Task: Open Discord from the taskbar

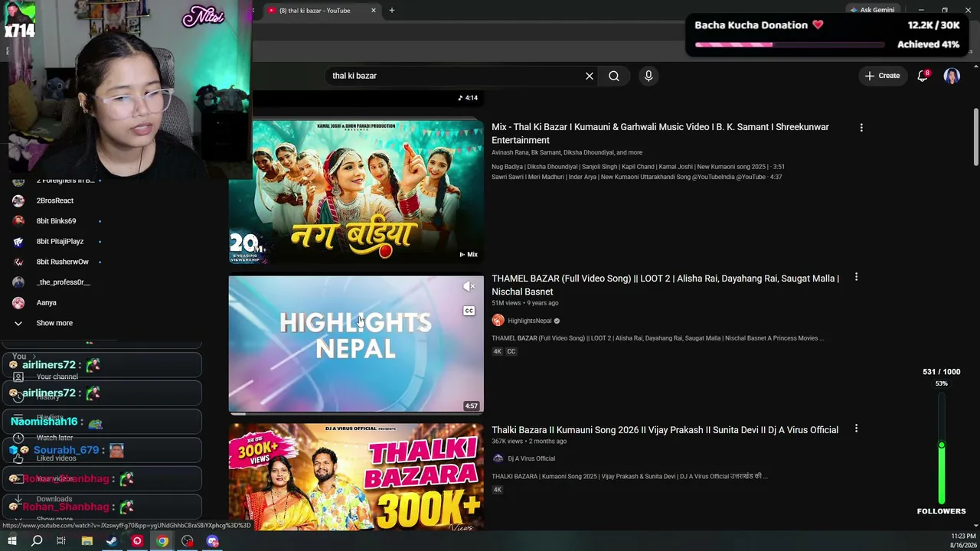Action: click(213, 541)
